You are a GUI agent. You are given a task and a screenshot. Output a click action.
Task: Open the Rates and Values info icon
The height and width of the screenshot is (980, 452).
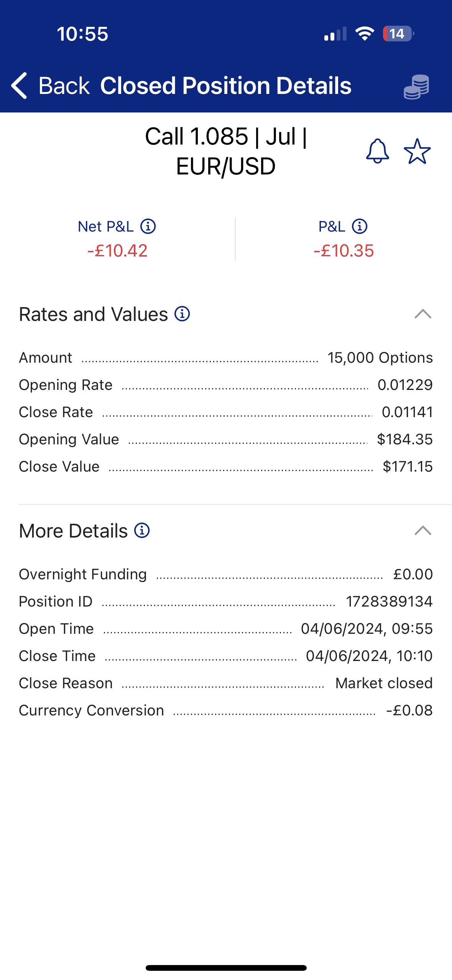point(182,314)
